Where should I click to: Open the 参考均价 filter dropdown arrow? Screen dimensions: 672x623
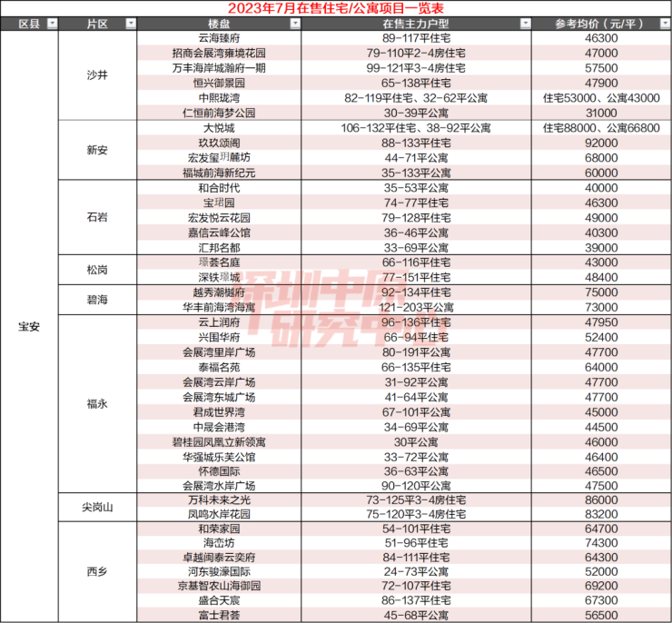pos(666,24)
